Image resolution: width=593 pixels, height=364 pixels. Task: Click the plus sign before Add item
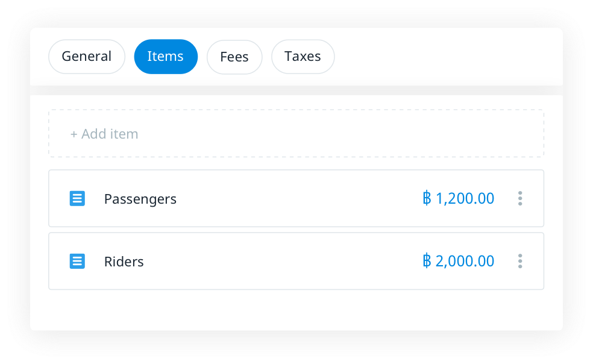point(74,134)
